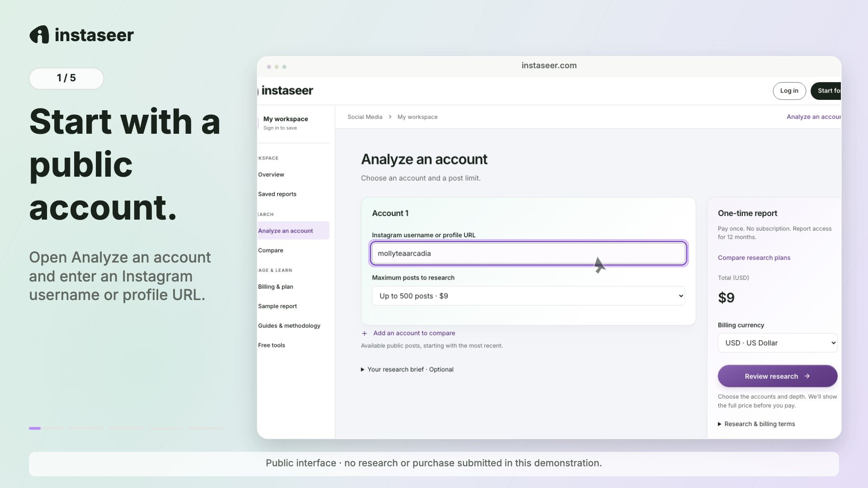
Task: Expand Your research brief · Optional section
Action: point(407,370)
